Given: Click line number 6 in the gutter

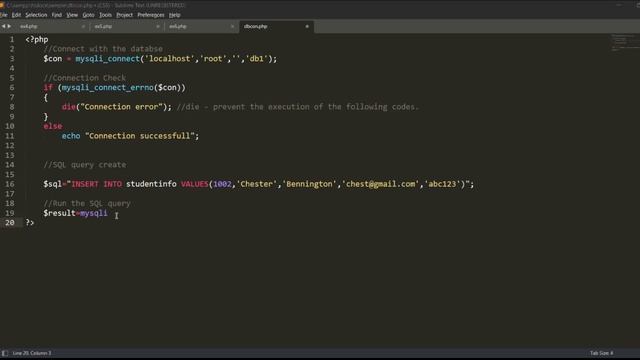Looking at the screenshot, I should [12, 88].
